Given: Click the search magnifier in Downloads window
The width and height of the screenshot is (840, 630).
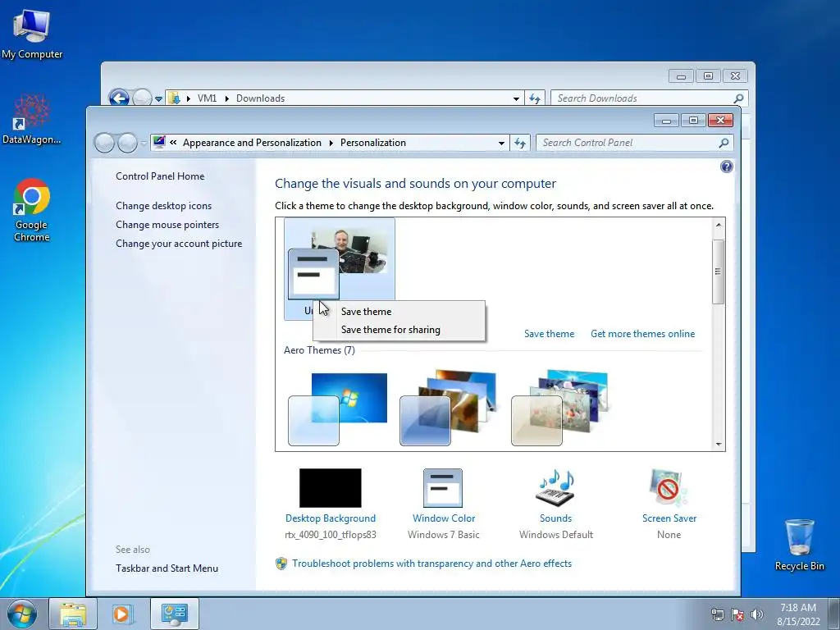Looking at the screenshot, I should [x=738, y=98].
